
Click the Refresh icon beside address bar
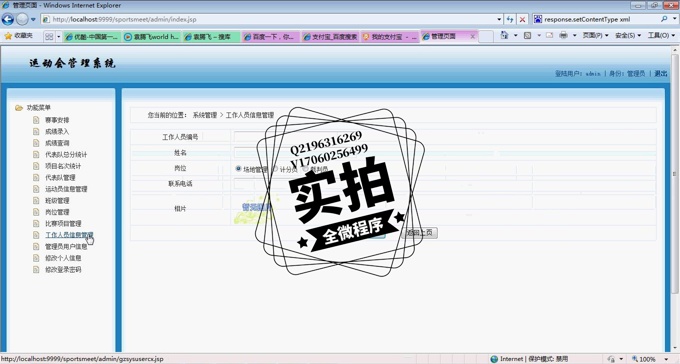pos(510,20)
